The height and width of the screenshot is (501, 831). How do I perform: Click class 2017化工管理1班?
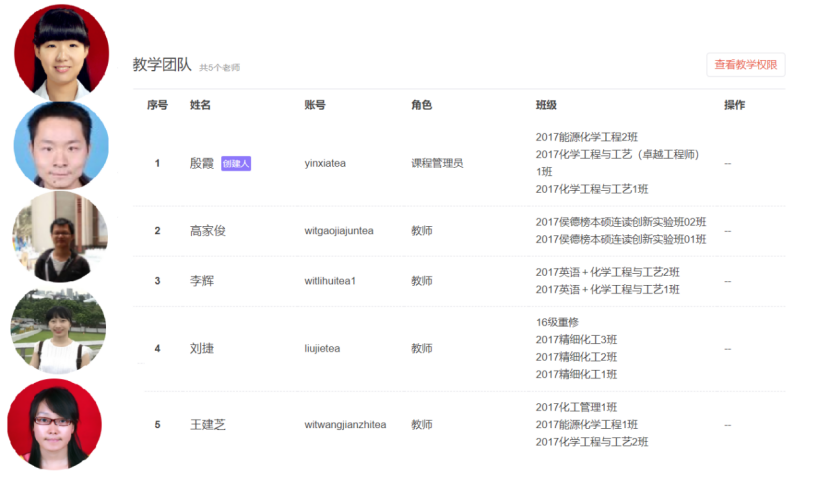[x=576, y=407]
